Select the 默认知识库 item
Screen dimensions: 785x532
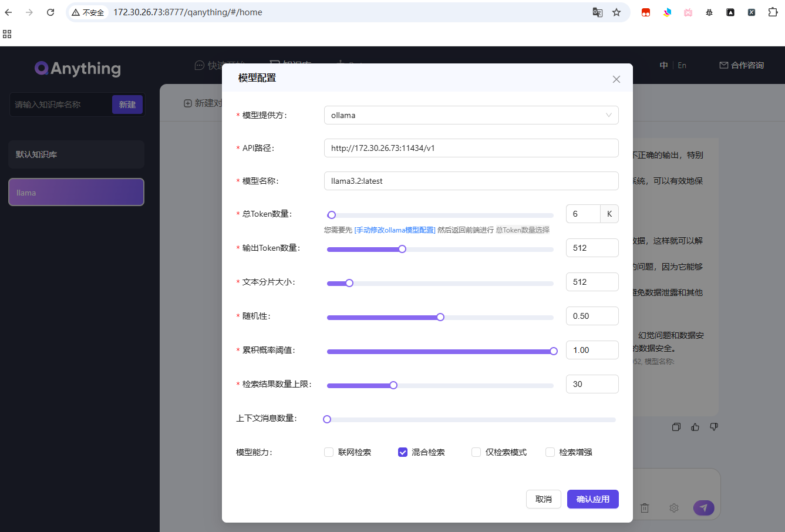(x=76, y=154)
